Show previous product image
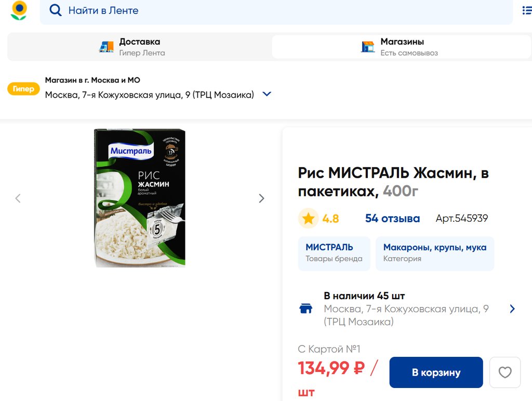532x401 pixels. (x=18, y=198)
